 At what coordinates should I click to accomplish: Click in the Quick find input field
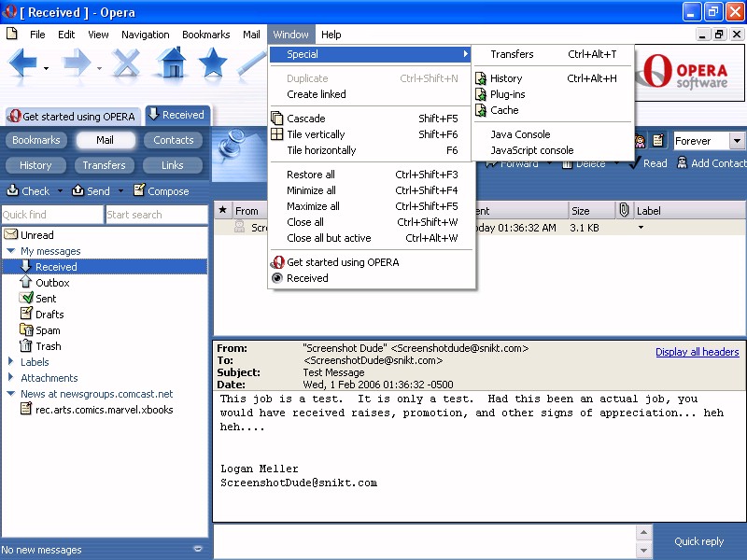coord(51,215)
